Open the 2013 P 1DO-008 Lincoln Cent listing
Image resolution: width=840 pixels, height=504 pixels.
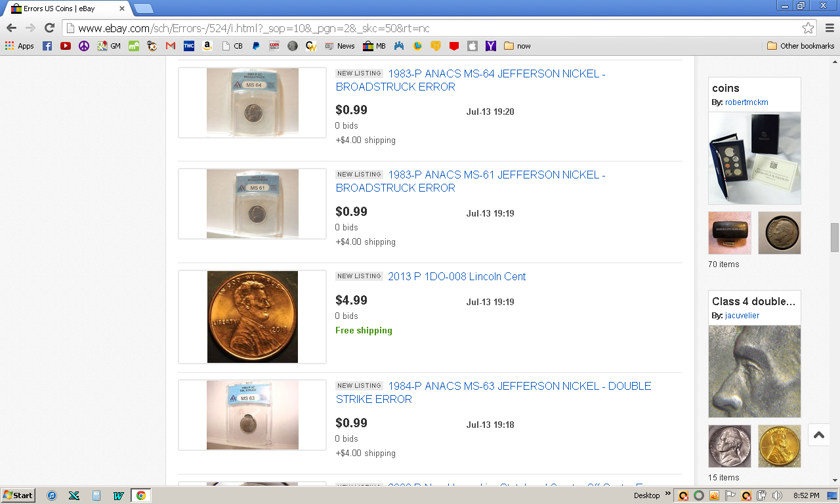(x=457, y=276)
